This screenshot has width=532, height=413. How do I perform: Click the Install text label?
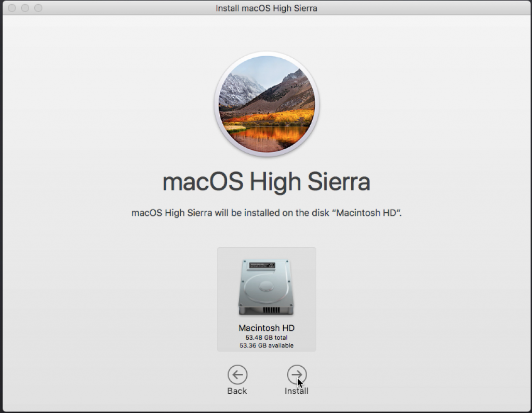pyautogui.click(x=296, y=391)
